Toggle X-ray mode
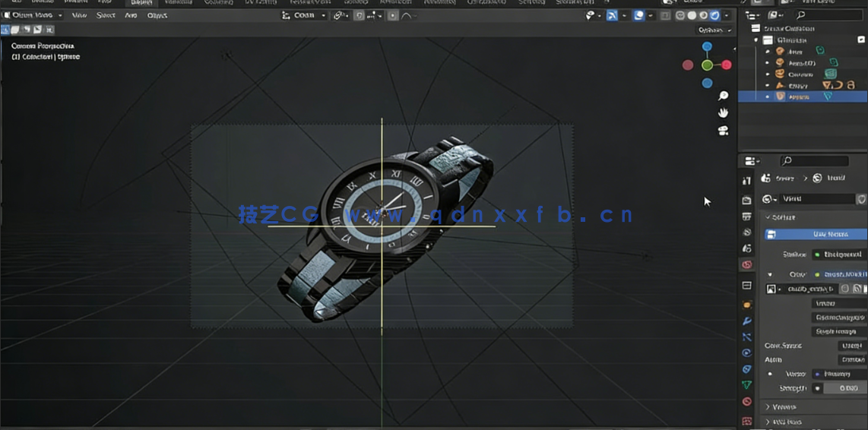The image size is (868, 430). 665,15
